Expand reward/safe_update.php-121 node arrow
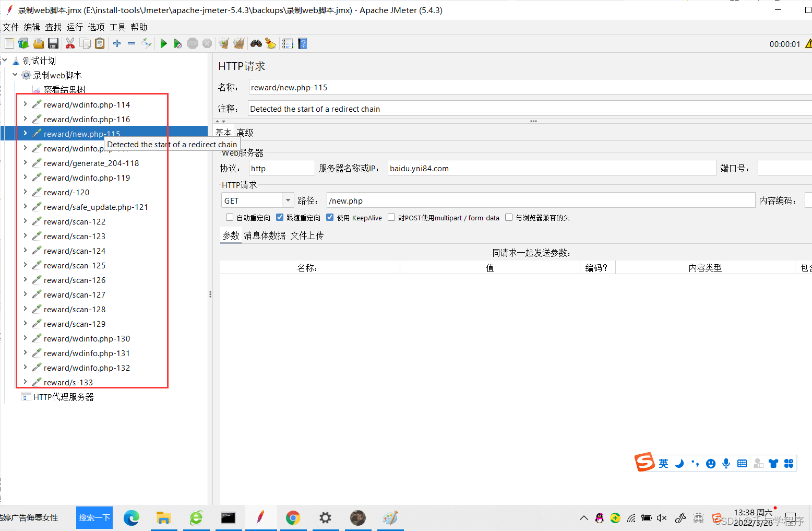 pos(25,206)
